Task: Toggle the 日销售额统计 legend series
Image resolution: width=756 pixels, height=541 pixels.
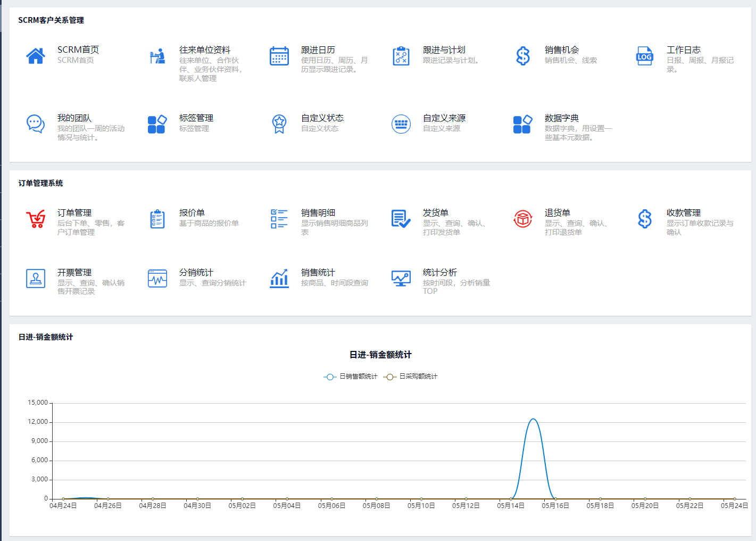Action: (351, 376)
